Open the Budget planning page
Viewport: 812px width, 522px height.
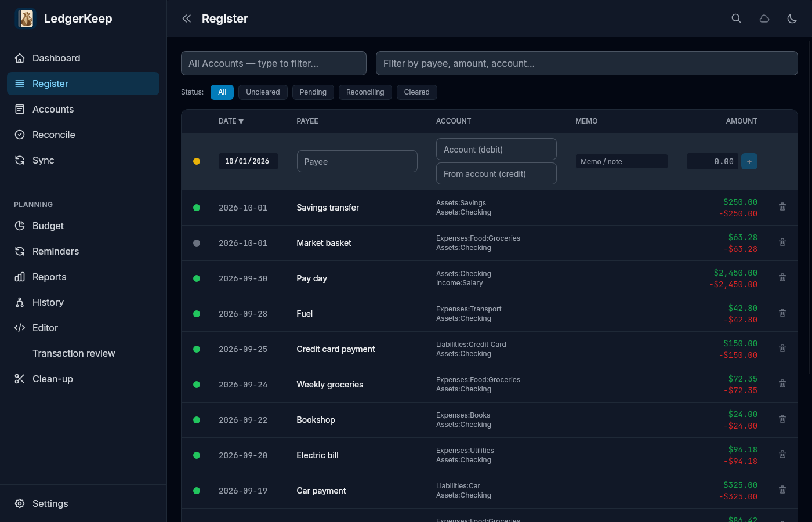click(x=83, y=226)
